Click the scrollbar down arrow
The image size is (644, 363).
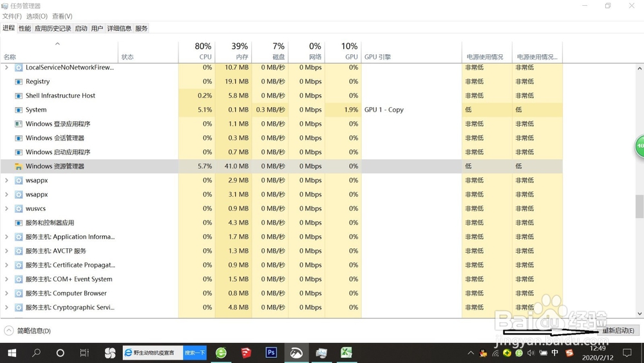[x=639, y=313]
